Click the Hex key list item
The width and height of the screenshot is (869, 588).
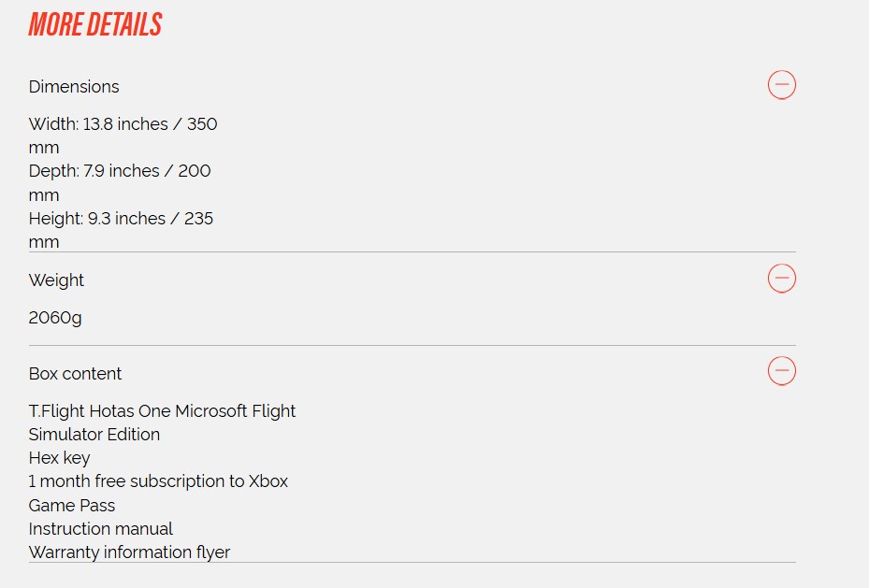pos(59,458)
